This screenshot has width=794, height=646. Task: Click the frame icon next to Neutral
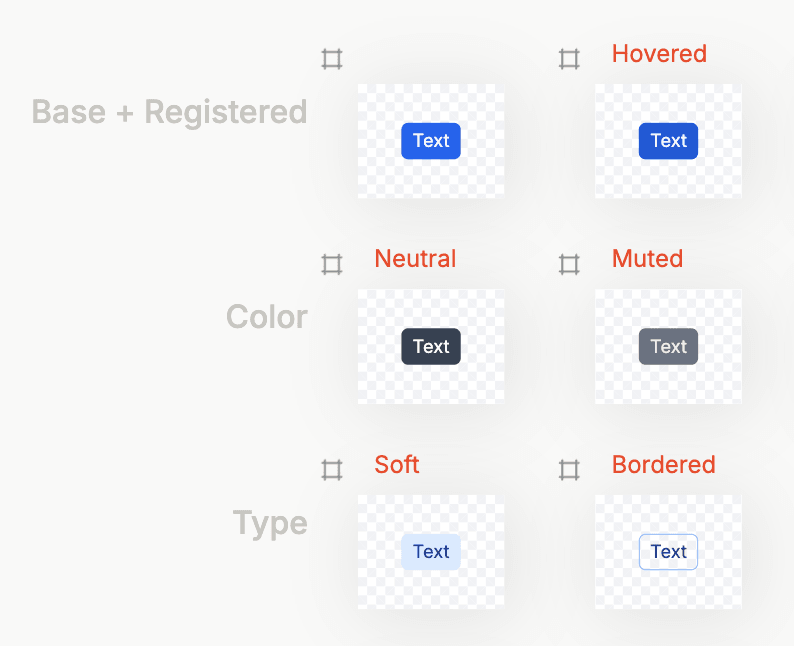[x=332, y=265]
